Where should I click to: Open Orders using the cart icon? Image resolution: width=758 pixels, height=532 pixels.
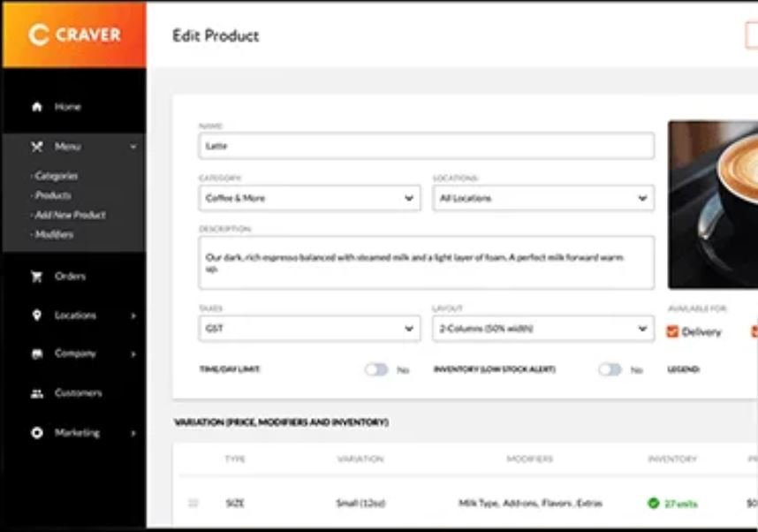click(x=36, y=276)
